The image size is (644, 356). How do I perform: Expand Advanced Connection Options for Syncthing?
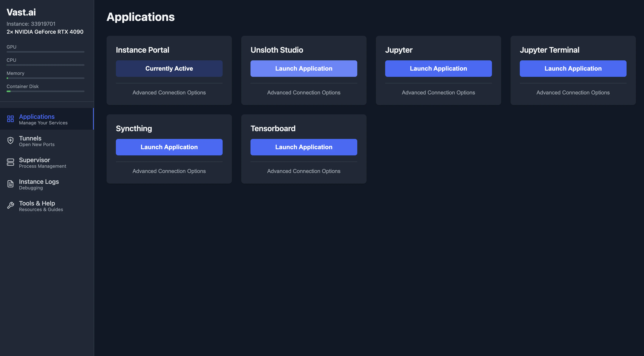click(x=169, y=171)
